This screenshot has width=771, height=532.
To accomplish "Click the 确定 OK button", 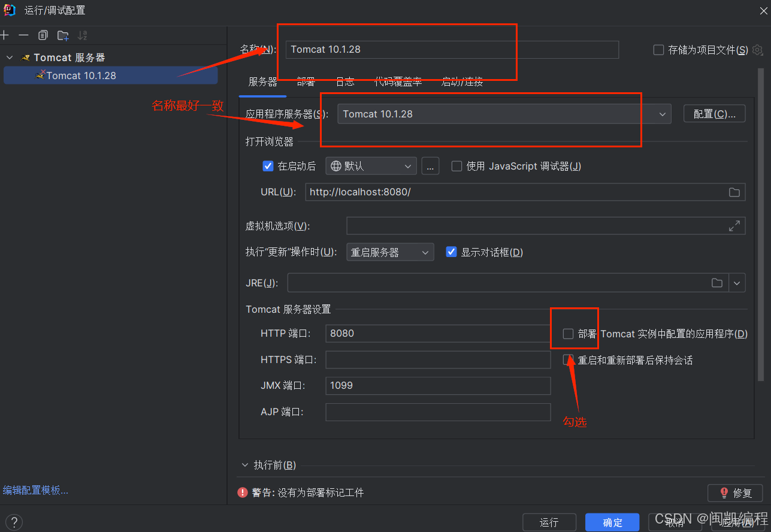I will click(x=612, y=522).
